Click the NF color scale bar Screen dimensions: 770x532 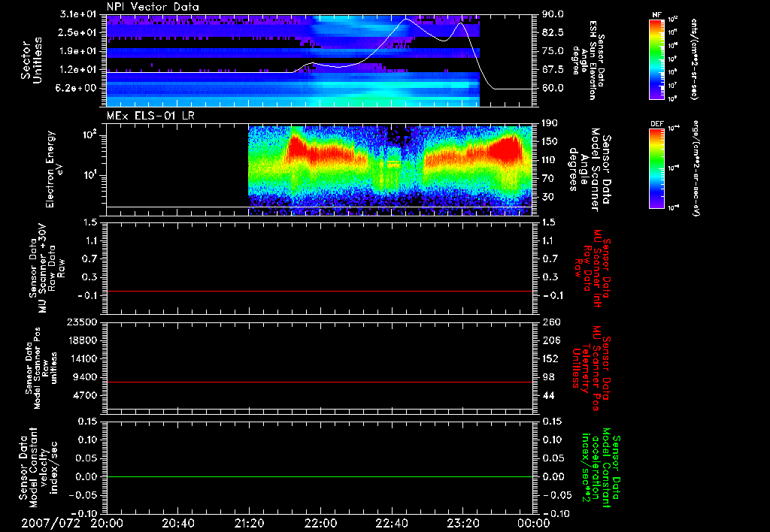[x=656, y=59]
